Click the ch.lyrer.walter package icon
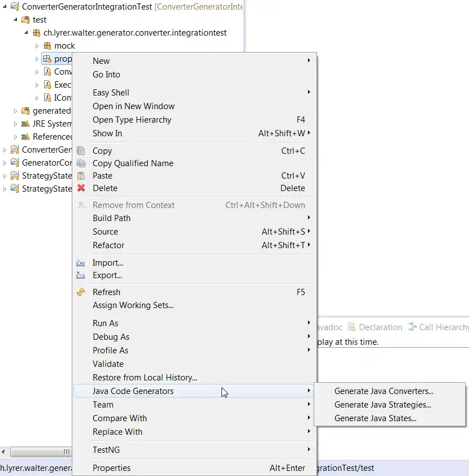 (x=36, y=33)
